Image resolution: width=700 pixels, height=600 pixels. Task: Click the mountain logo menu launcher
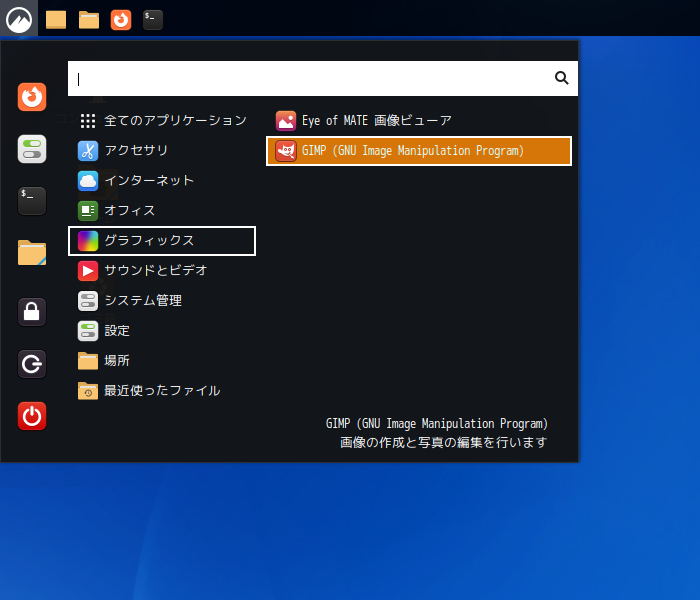19,19
